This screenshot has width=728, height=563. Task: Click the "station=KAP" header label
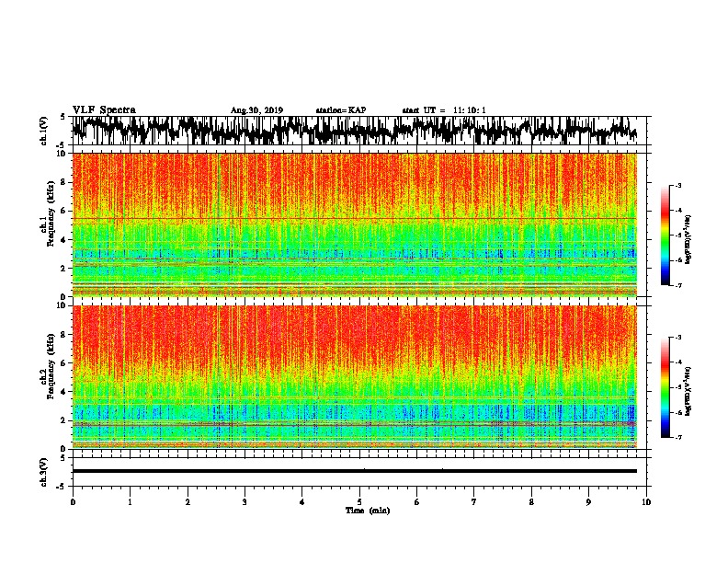(x=341, y=110)
